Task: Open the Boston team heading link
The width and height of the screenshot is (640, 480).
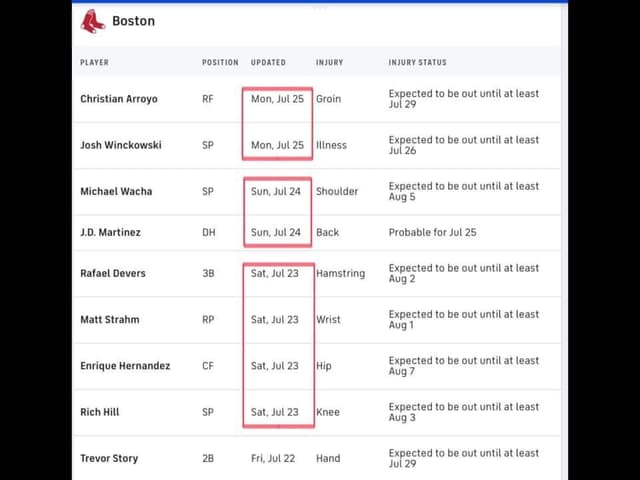Action: (x=133, y=21)
